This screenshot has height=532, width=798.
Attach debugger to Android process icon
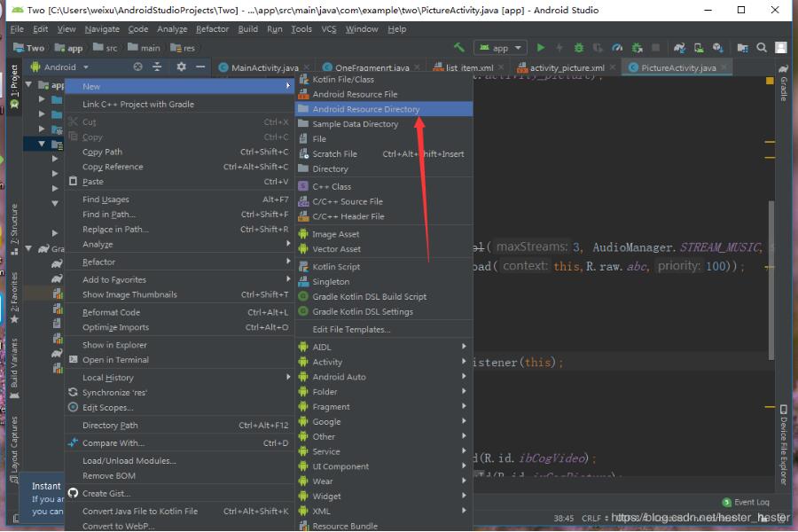click(x=637, y=47)
